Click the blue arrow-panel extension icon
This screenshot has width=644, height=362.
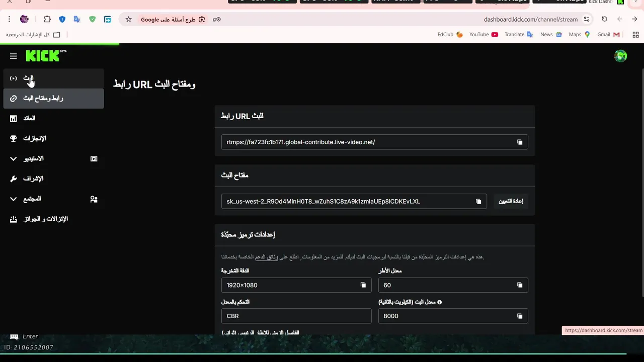click(107, 19)
